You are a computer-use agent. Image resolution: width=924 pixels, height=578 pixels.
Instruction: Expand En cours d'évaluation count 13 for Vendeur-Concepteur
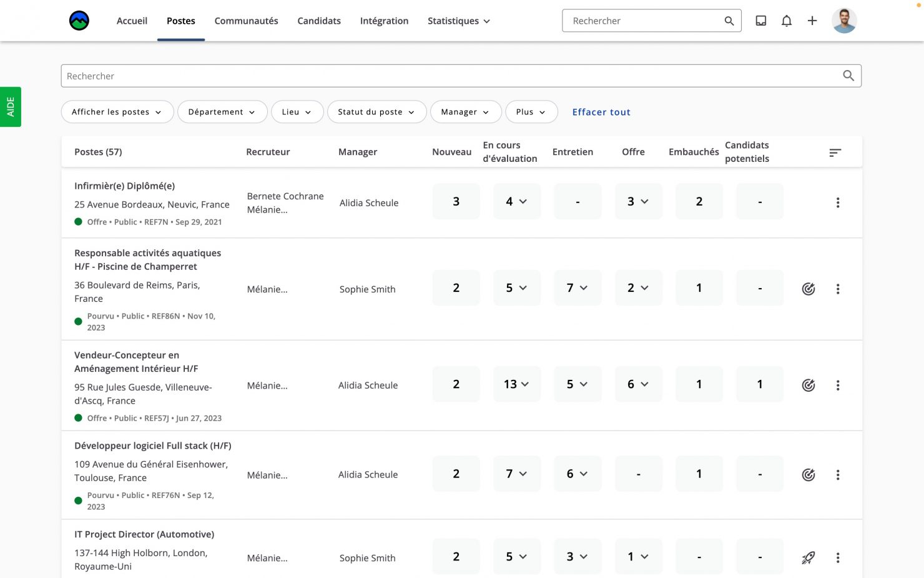coord(516,384)
